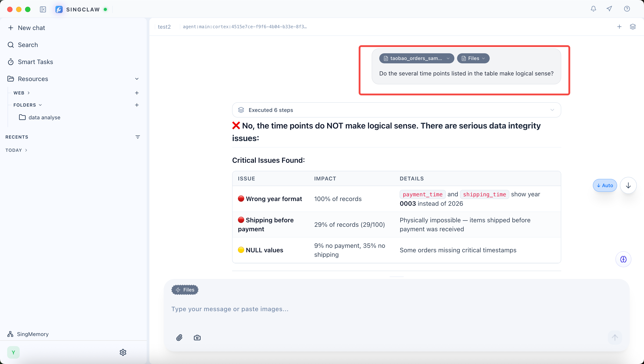Expand the Executed 6 steps panel

pos(396,110)
